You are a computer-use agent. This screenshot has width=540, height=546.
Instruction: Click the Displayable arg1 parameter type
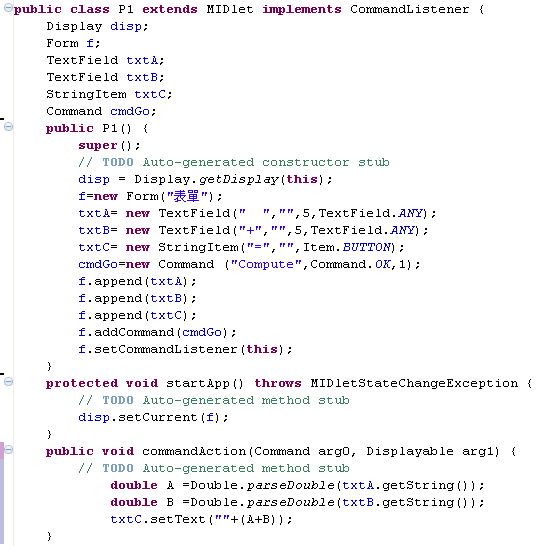click(x=410, y=452)
